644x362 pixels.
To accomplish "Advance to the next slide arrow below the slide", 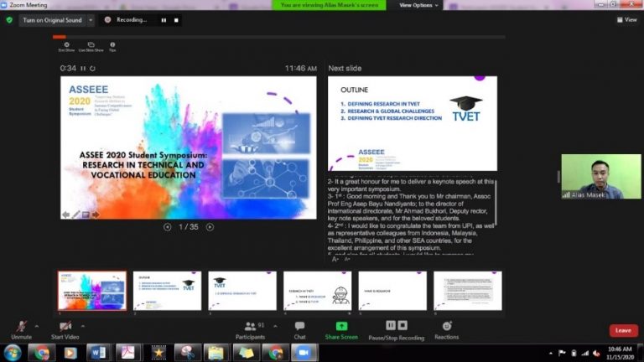I will [x=210, y=227].
